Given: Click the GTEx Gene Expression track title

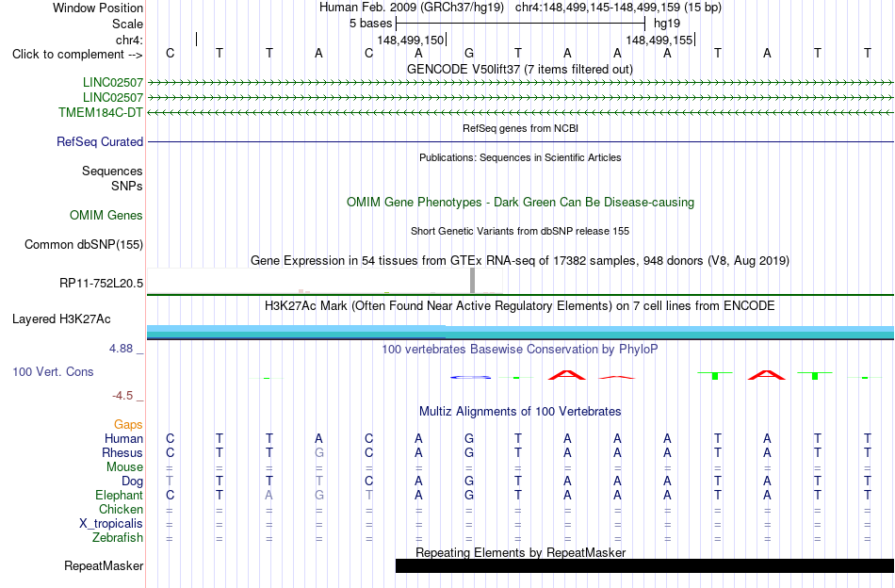Looking at the screenshot, I should coord(520,261).
